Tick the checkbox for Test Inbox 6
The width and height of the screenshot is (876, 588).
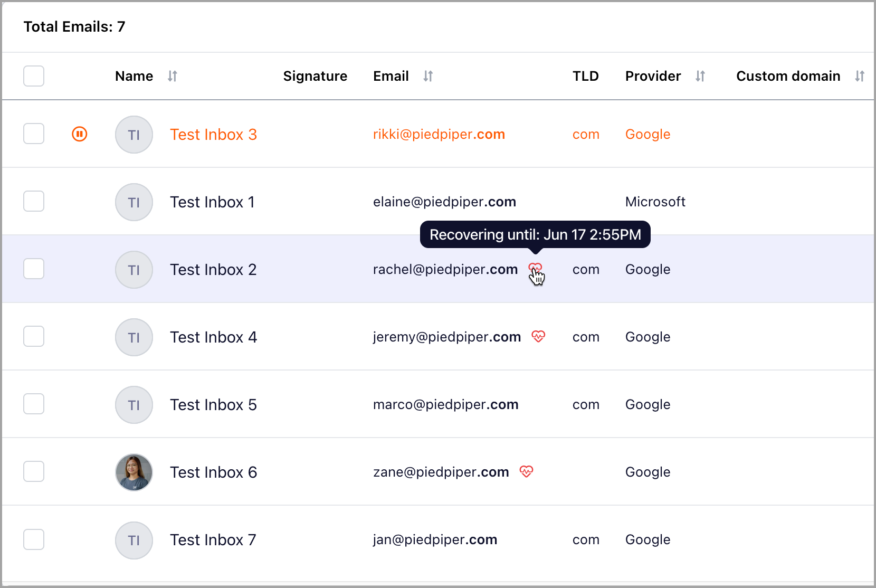click(34, 471)
